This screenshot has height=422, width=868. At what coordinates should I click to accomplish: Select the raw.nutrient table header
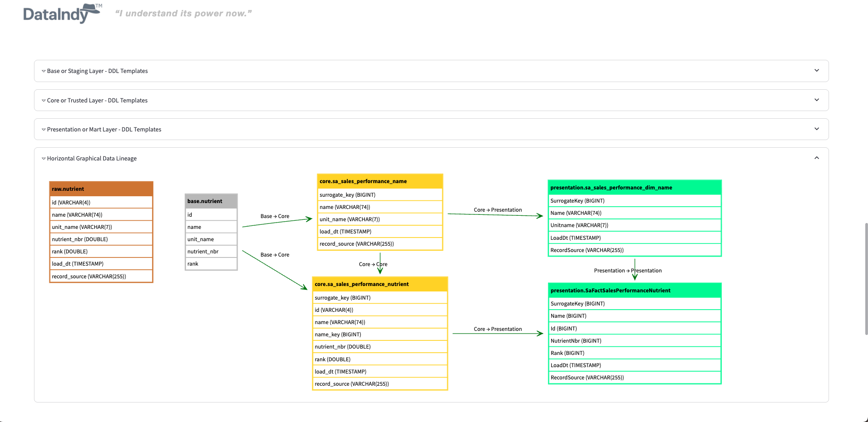pyautogui.click(x=101, y=189)
